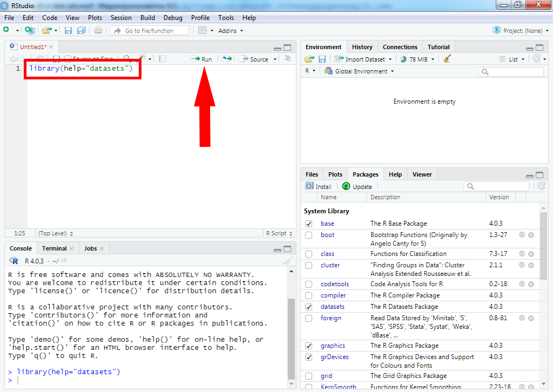The height and width of the screenshot is (392, 553).
Task: Click the create R project icon
Action: (30, 31)
